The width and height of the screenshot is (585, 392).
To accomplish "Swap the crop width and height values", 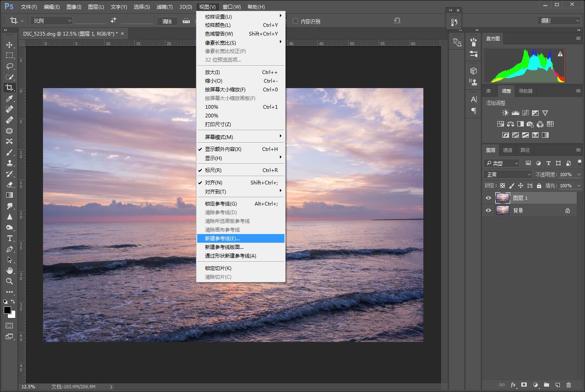I will [x=113, y=20].
